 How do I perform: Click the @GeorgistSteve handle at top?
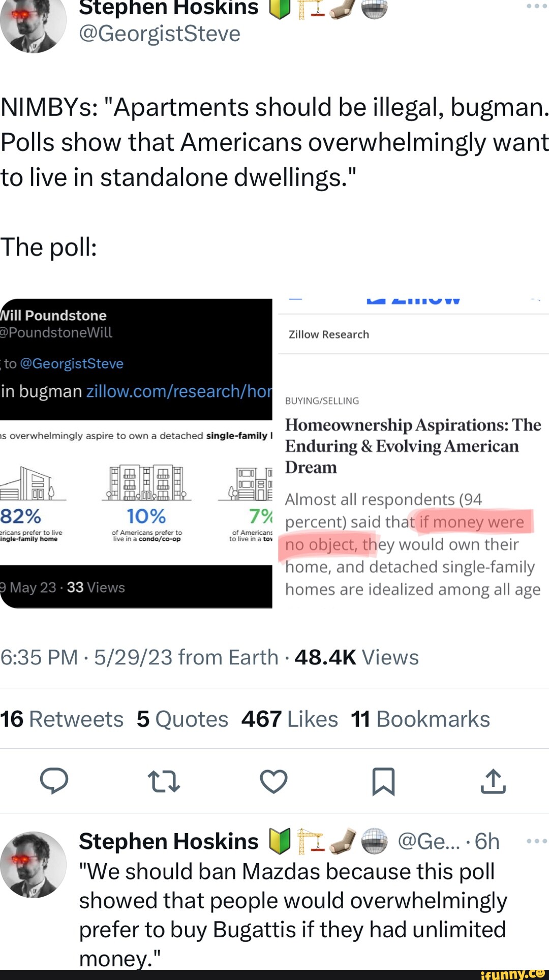coord(160,34)
